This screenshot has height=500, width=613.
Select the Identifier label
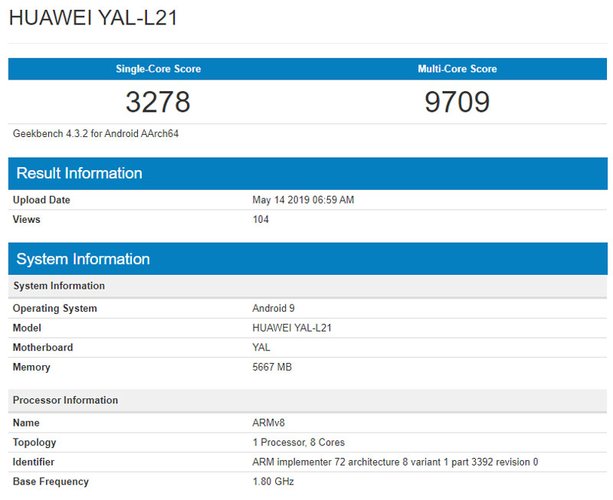(33, 462)
